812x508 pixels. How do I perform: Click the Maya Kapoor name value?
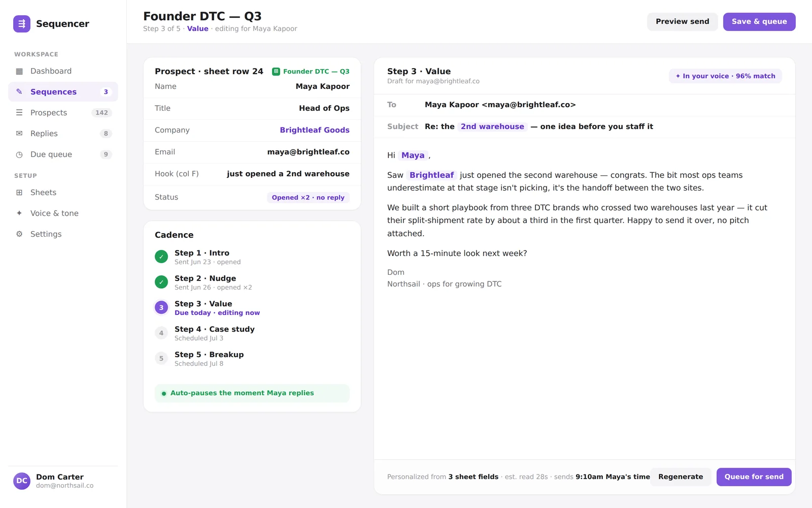pos(323,86)
